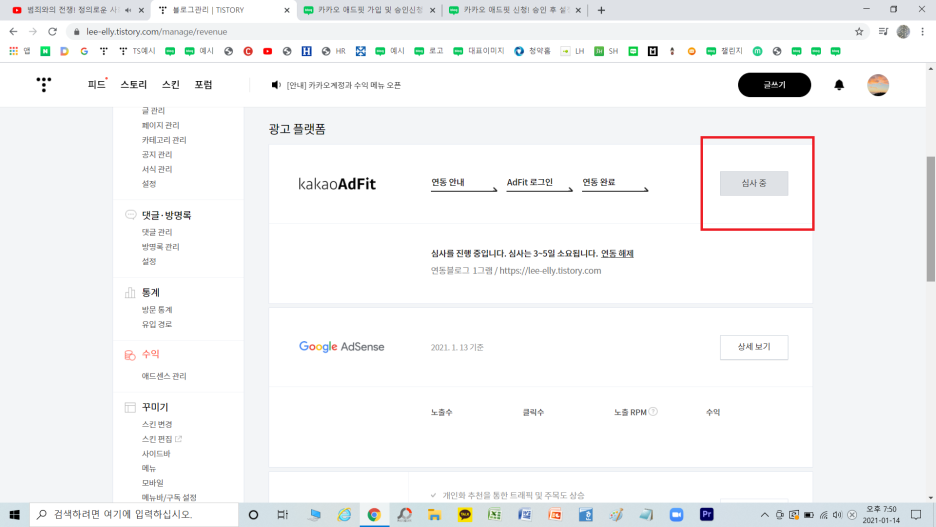
Task: Open the YouTube bookmark icon
Action: click(x=267, y=51)
